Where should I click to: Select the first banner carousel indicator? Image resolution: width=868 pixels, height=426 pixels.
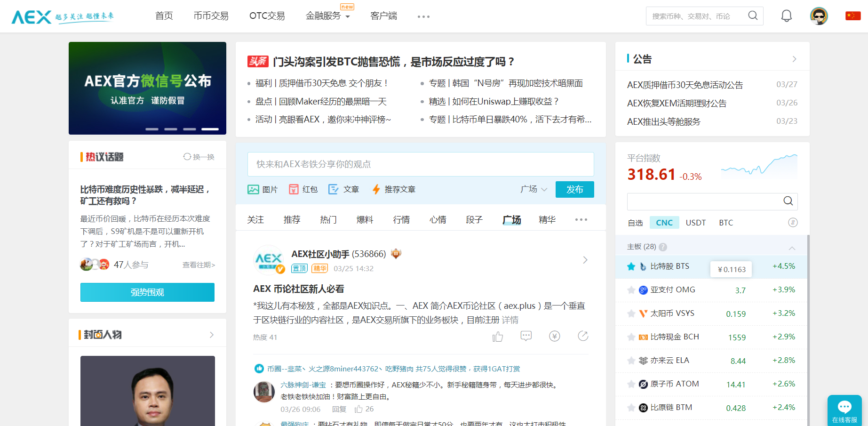pos(152,129)
